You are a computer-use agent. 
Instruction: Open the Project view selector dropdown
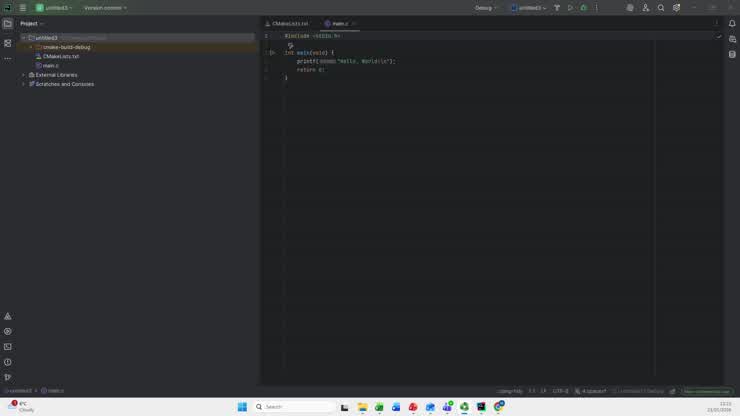[x=32, y=24]
